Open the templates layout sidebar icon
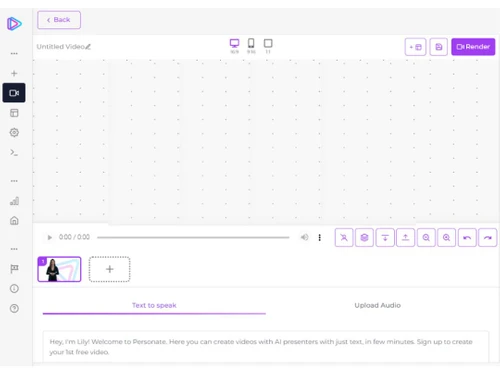 (x=14, y=113)
